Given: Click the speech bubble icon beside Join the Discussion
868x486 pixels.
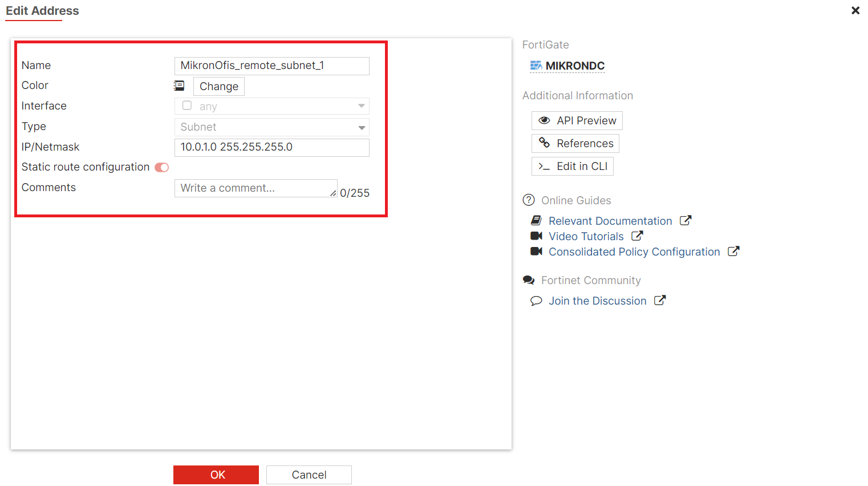Looking at the screenshot, I should coord(536,301).
